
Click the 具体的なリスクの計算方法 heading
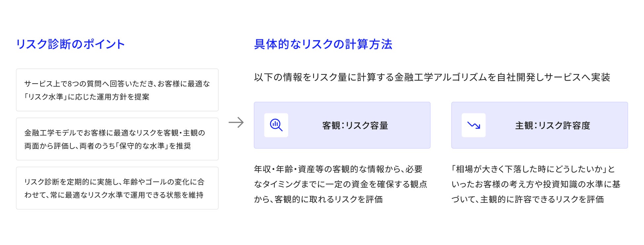click(323, 44)
